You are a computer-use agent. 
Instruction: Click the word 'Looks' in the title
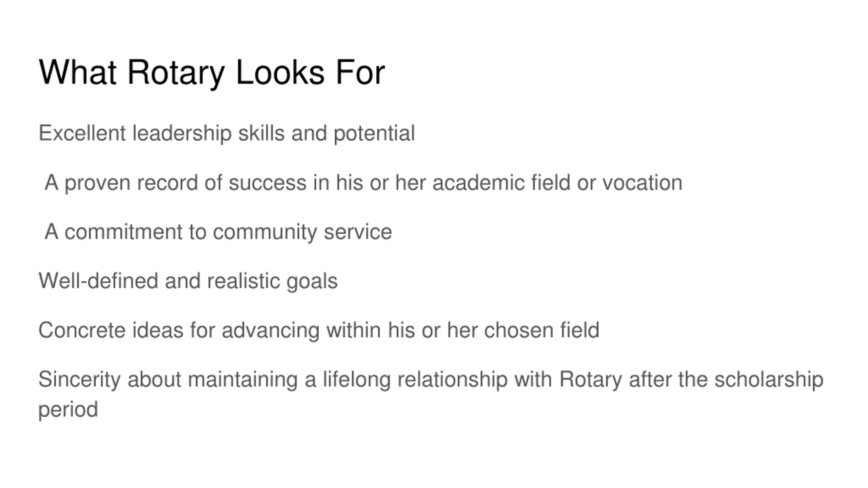point(280,72)
